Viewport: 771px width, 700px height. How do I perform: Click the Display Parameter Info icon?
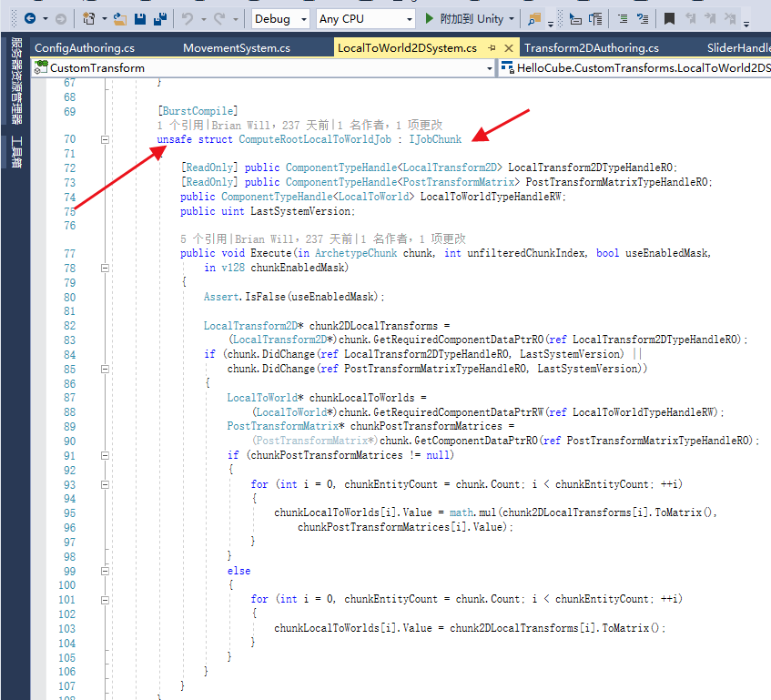[x=595, y=19]
